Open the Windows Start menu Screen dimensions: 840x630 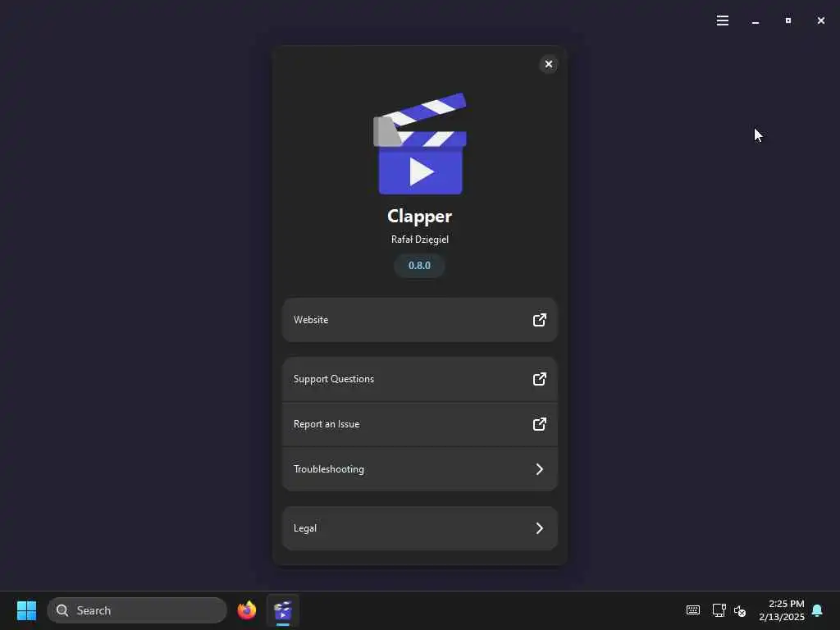click(26, 610)
